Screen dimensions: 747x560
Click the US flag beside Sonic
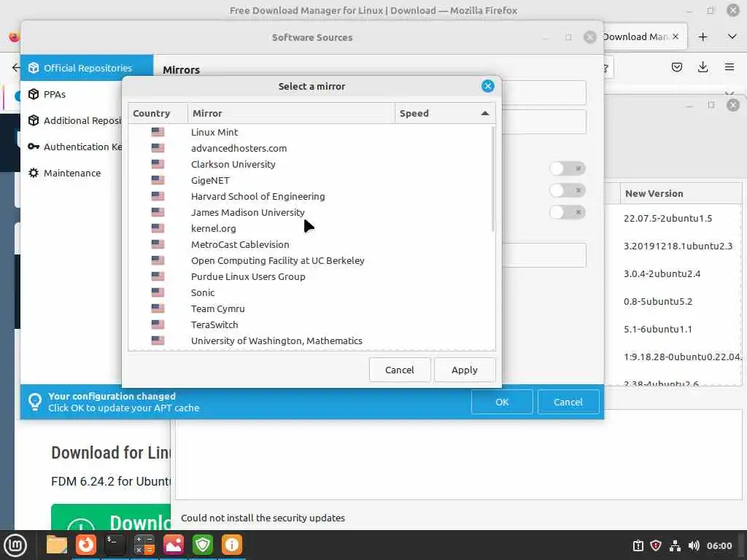coord(158,292)
